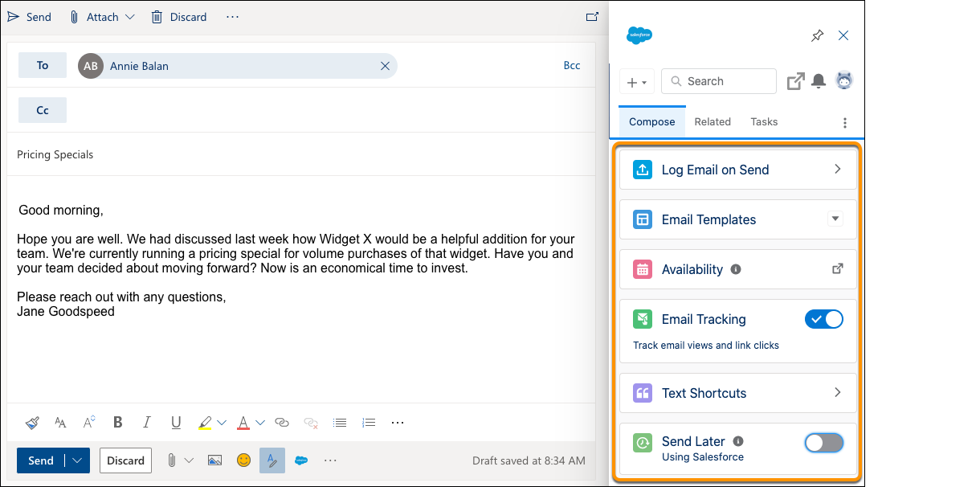980x487 pixels.
Task: Open Availability in Salesforce external link icon
Action: pos(838,269)
